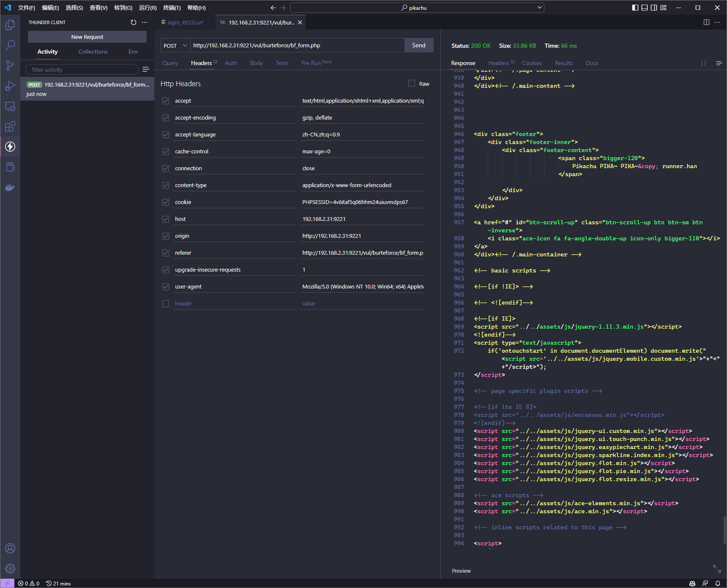
Task: Open the Run and Debug view
Action: coord(10,86)
